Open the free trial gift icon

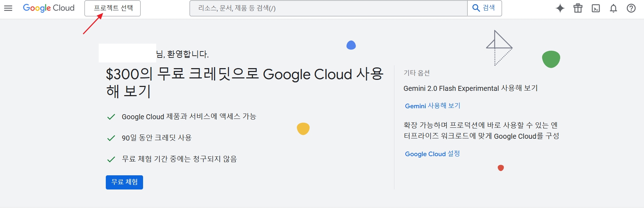point(578,8)
